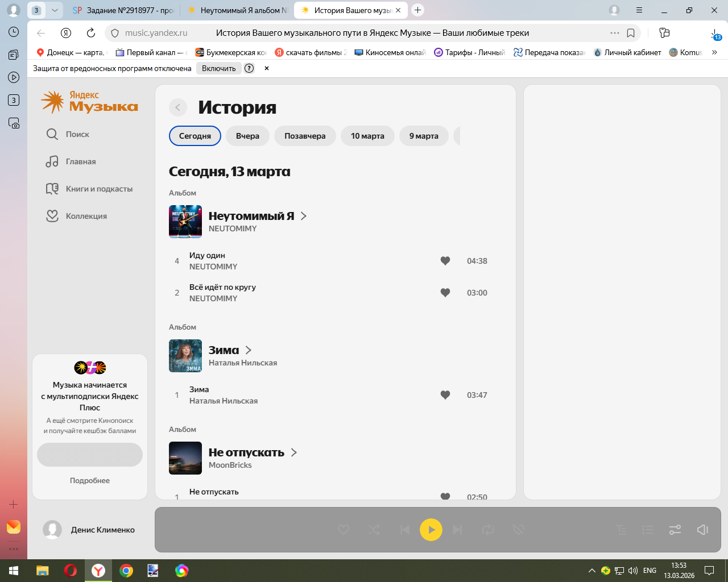Open the Зима album cover thumbnail
Screen dimensions: 728x582
click(x=185, y=356)
